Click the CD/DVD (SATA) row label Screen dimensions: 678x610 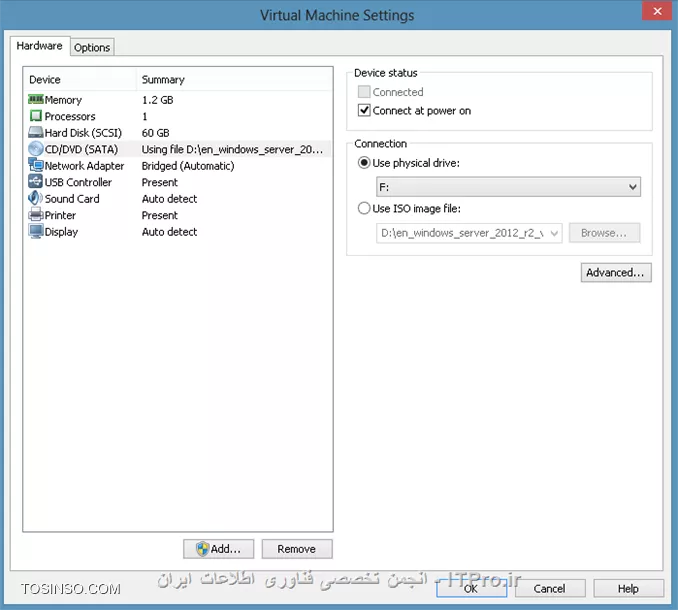[x=81, y=150]
